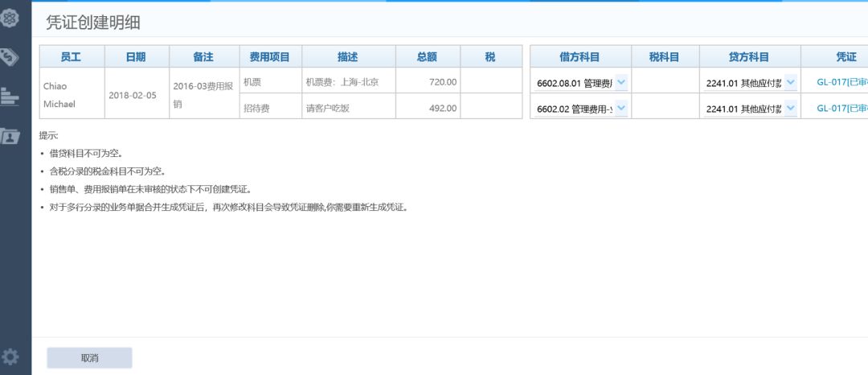This screenshot has height=375, width=868.
Task: Click the price tag sidebar icon
Action: click(x=10, y=56)
